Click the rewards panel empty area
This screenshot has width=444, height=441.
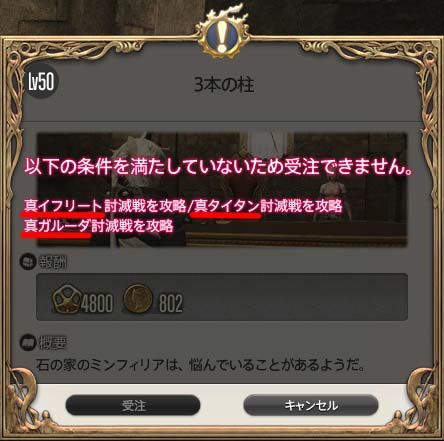point(295,297)
